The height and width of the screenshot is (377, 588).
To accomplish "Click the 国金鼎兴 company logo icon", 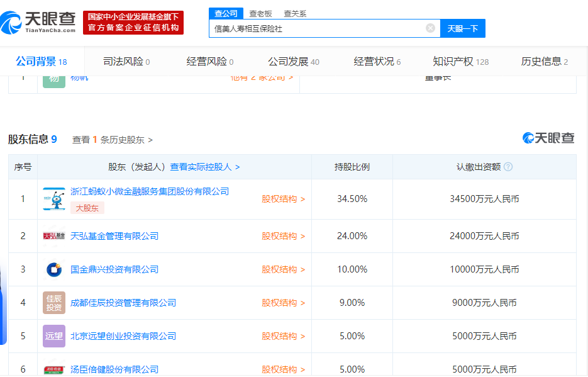I will (54, 269).
